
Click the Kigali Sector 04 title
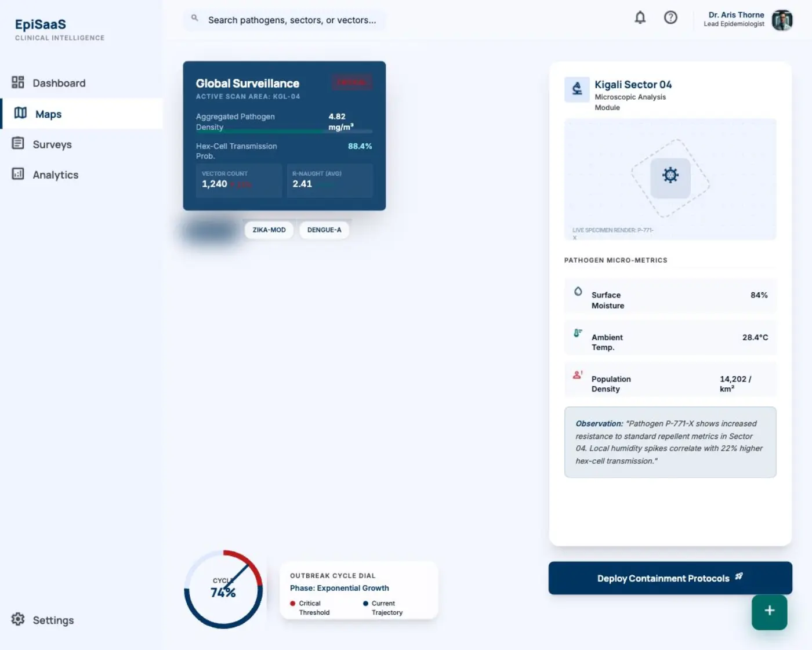click(x=633, y=85)
